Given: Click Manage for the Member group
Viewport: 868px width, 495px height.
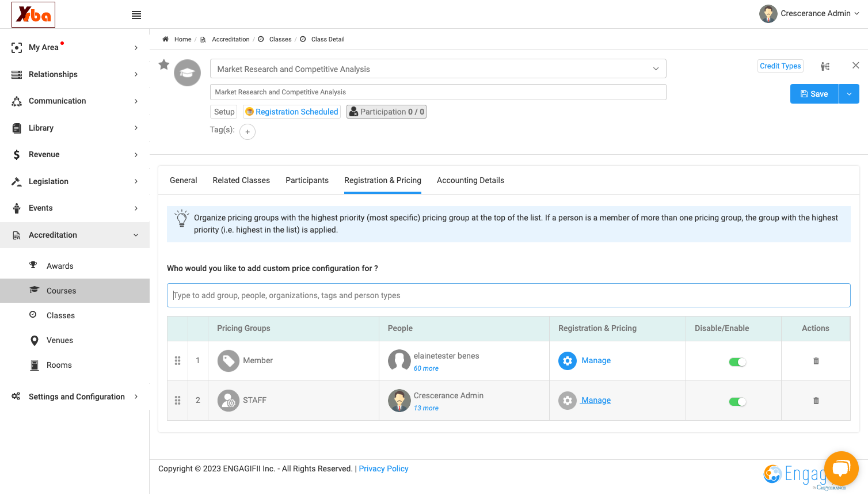Looking at the screenshot, I should pos(596,361).
